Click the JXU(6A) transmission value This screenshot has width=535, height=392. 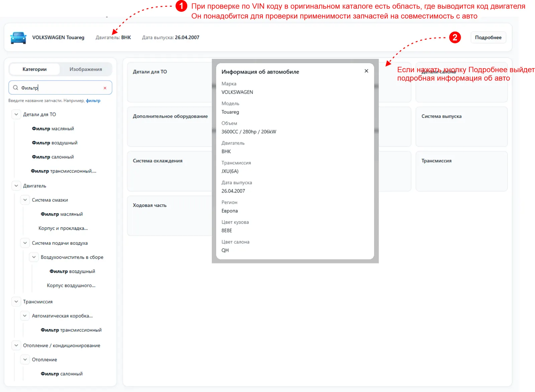[x=230, y=171]
